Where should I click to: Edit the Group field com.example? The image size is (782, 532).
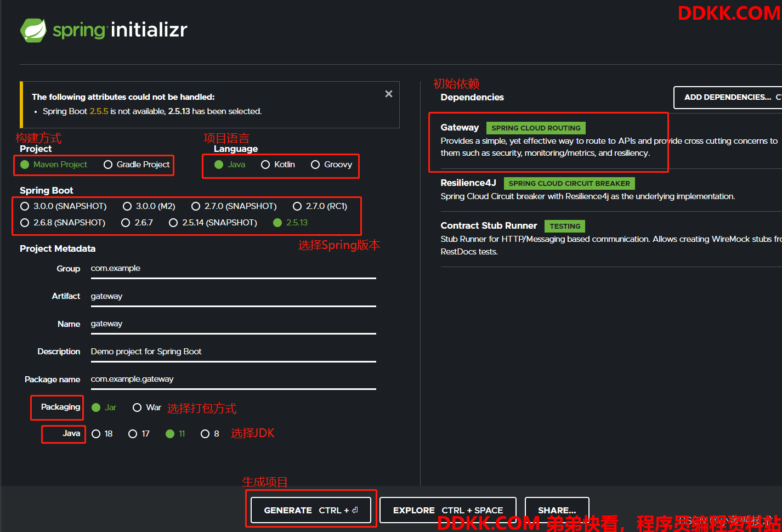[233, 269]
